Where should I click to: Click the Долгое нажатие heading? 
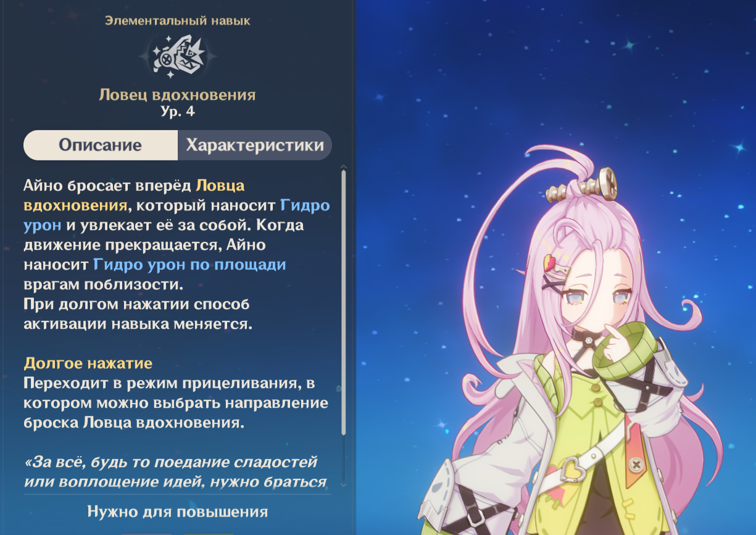point(88,363)
